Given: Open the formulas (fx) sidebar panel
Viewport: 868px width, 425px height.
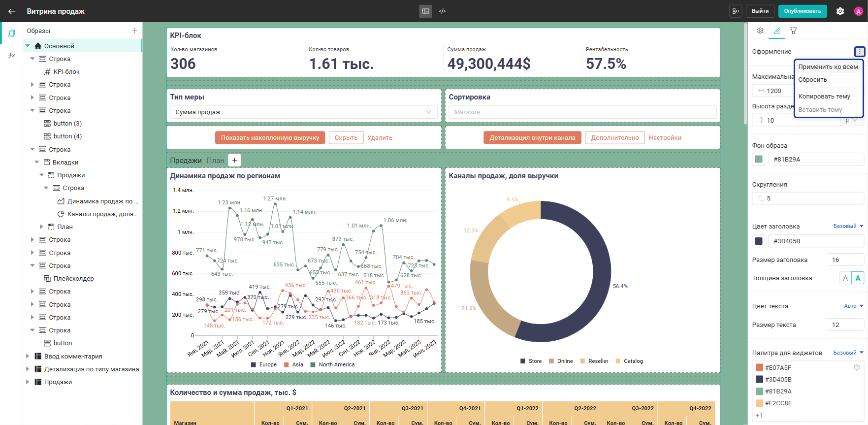Looking at the screenshot, I should click(x=11, y=55).
